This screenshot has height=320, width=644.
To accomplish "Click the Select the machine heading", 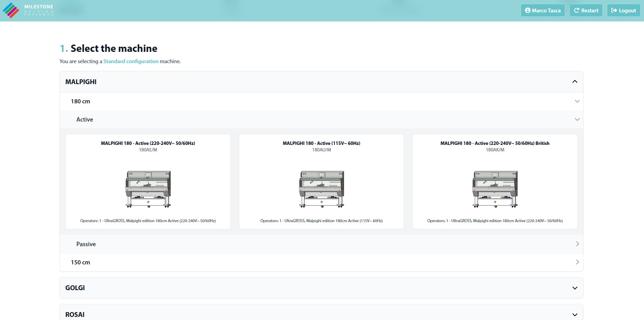I will click(114, 48).
